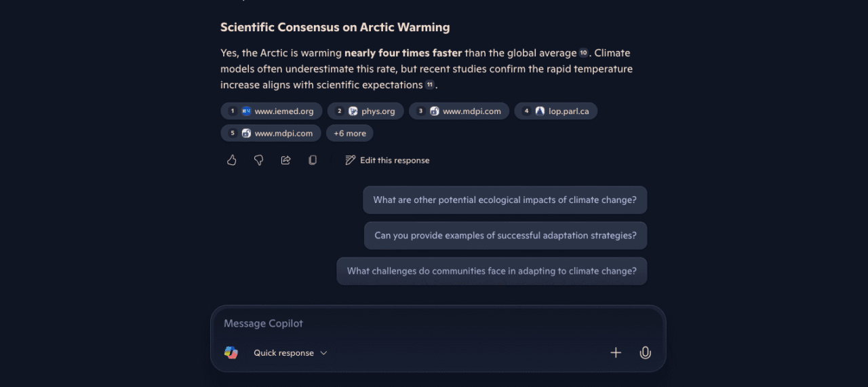Open source 3 www.mdpi.com link
The width and height of the screenshot is (868, 387).
pos(459,111)
